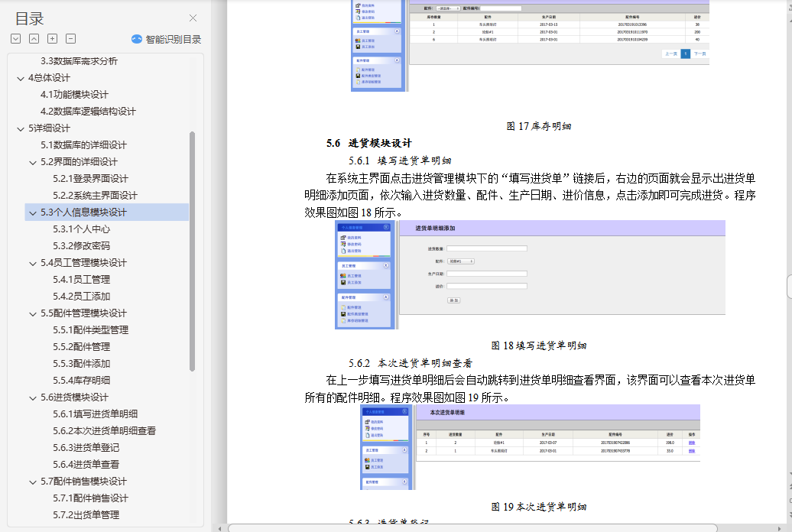Click caption 图 17 库存明细
The image size is (792, 532).
tap(538, 126)
